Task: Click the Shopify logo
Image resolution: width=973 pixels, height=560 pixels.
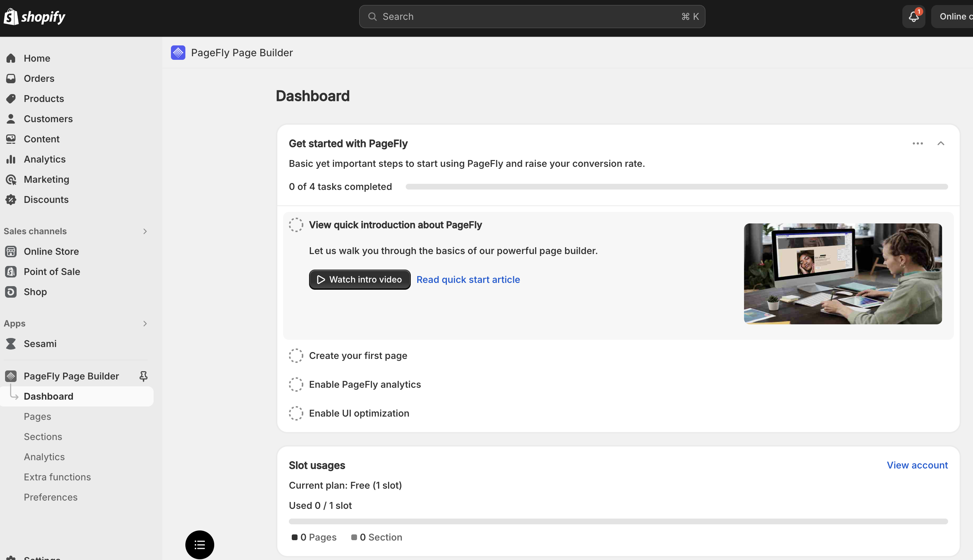Action: (34, 17)
